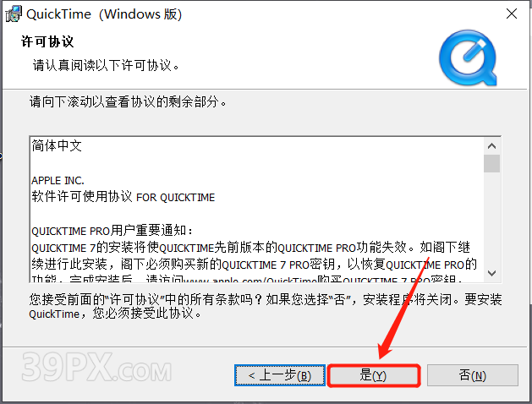Click the 简体中文 line in license text

(57, 145)
